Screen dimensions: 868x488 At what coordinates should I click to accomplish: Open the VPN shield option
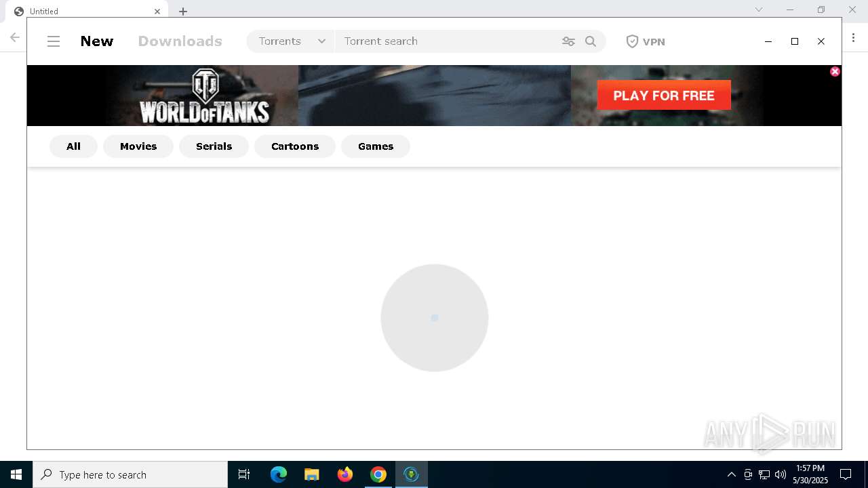coord(646,41)
